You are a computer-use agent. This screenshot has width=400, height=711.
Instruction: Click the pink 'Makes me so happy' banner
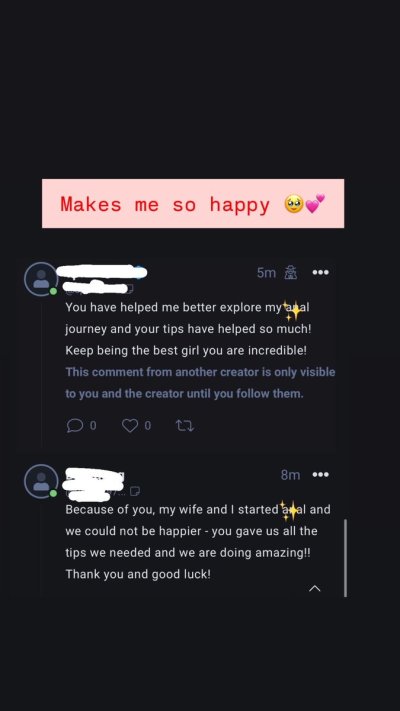click(x=193, y=204)
